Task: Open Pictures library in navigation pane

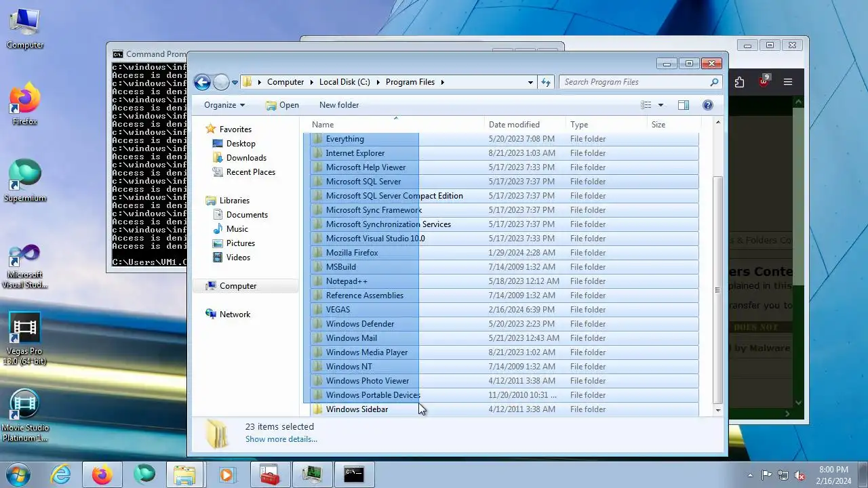Action: click(240, 243)
